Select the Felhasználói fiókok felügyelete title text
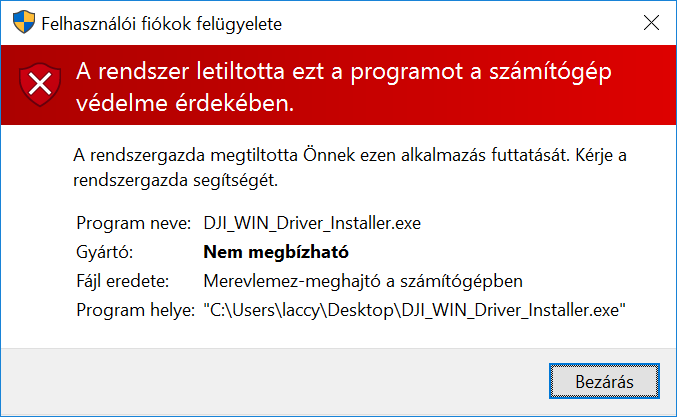 point(161,24)
